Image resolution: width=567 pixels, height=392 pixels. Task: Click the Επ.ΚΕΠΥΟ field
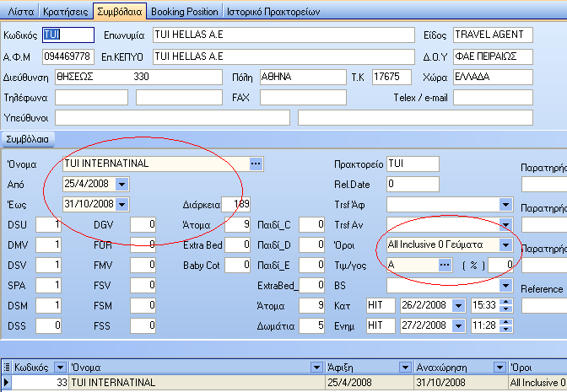pos(283,56)
